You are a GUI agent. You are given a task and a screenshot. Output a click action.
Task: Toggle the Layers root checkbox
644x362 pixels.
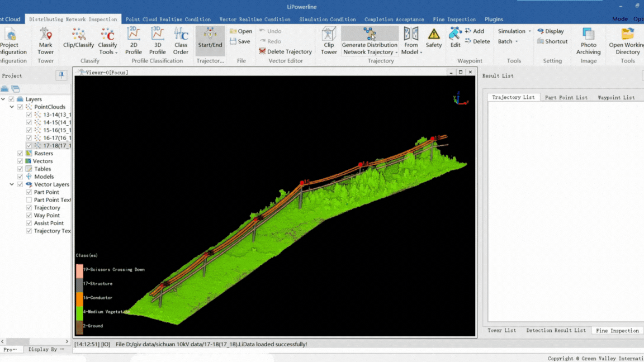click(12, 99)
